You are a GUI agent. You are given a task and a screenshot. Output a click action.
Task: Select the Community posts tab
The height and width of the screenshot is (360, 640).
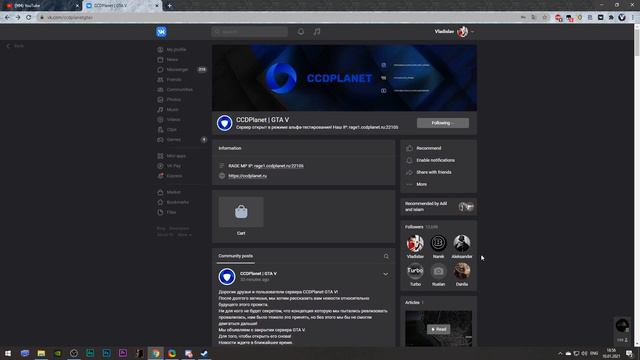click(236, 256)
